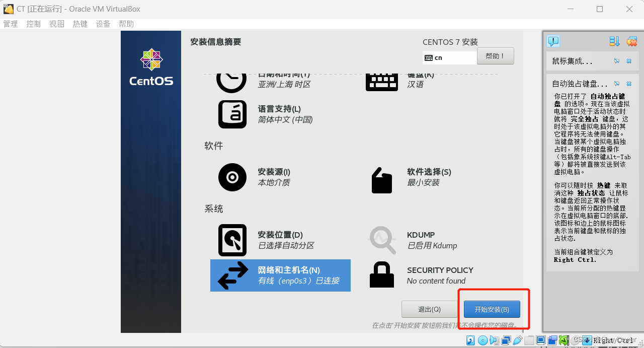
Task: Expand the 鼠标集成... notification title
Action: [x=572, y=61]
